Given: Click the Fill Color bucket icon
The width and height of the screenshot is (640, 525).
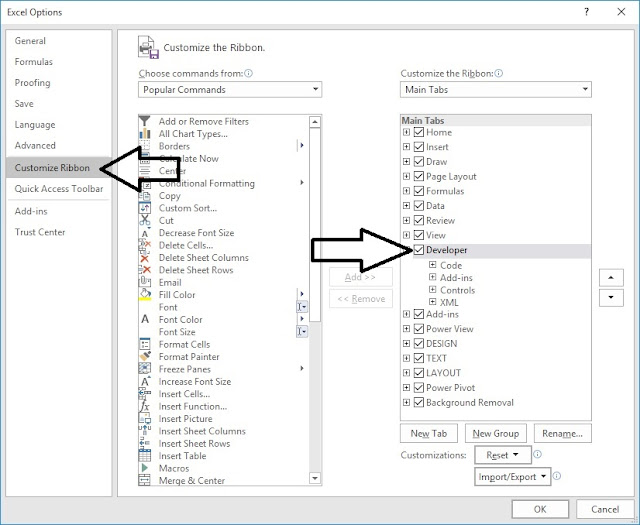Looking at the screenshot, I should point(144,295).
